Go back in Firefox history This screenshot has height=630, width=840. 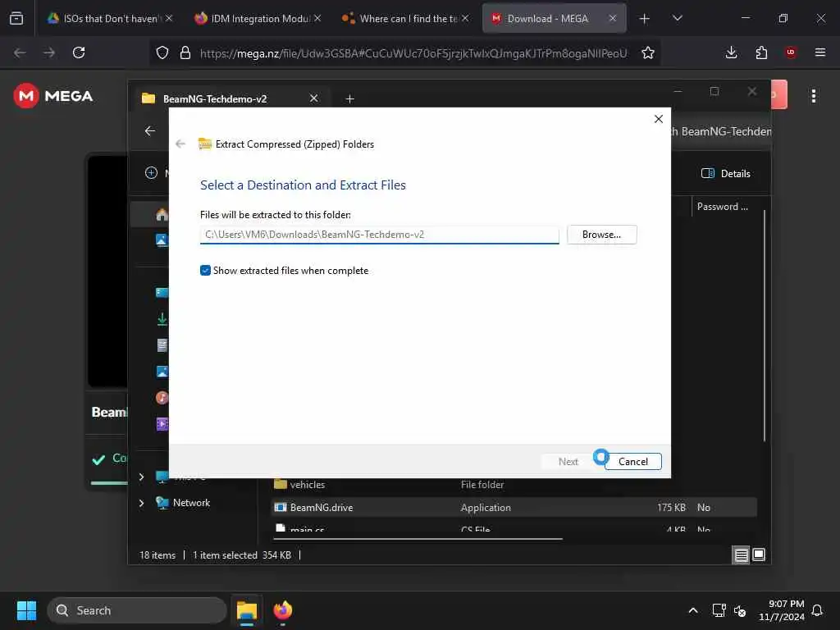pyautogui.click(x=20, y=52)
